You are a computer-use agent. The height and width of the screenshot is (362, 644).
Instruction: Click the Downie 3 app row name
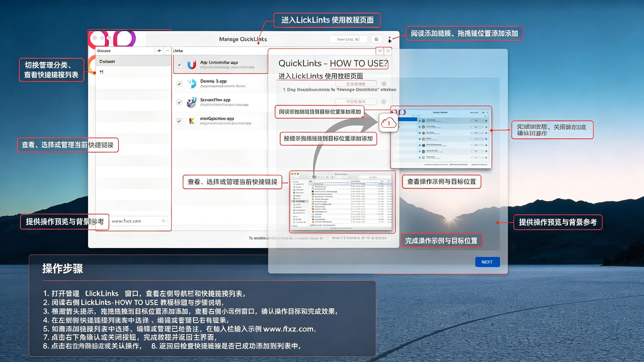[x=214, y=81]
